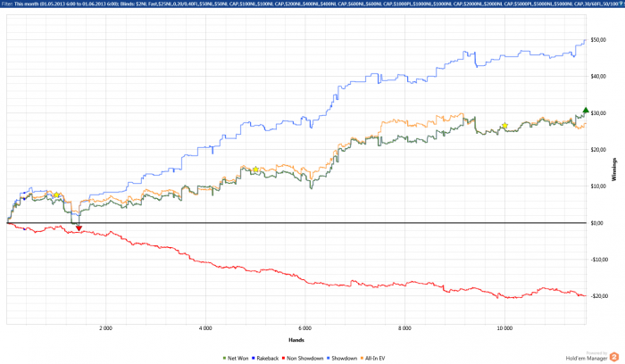This screenshot has width=625, height=364.
Task: Click the $40,00 axis label
Action: tap(598, 77)
